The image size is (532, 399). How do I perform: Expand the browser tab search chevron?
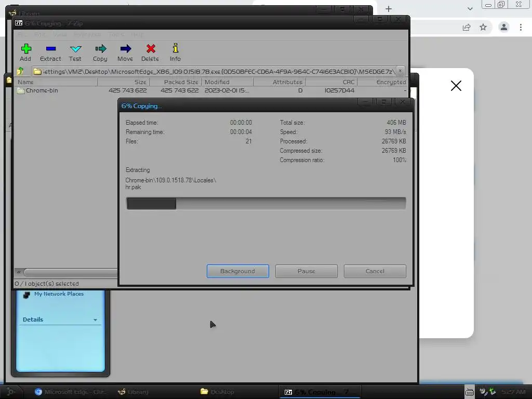coord(470,9)
